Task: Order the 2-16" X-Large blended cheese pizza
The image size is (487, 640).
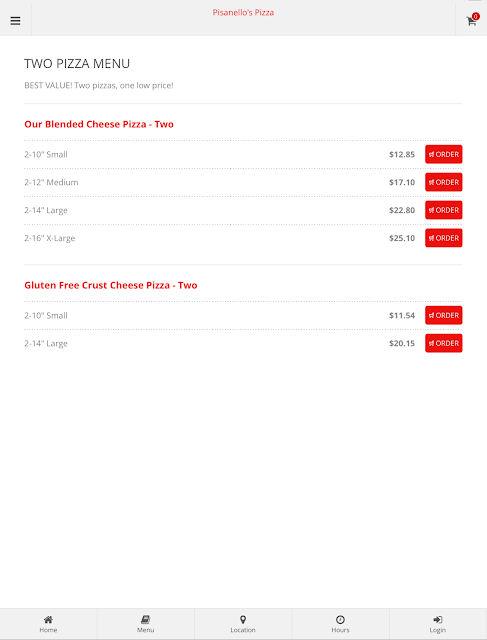Action: pyautogui.click(x=443, y=238)
